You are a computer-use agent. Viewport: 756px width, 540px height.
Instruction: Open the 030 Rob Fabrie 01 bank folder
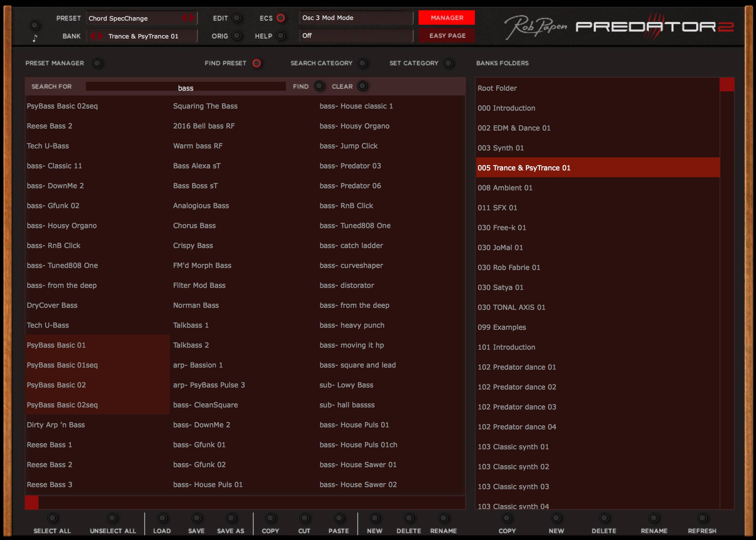[598, 267]
